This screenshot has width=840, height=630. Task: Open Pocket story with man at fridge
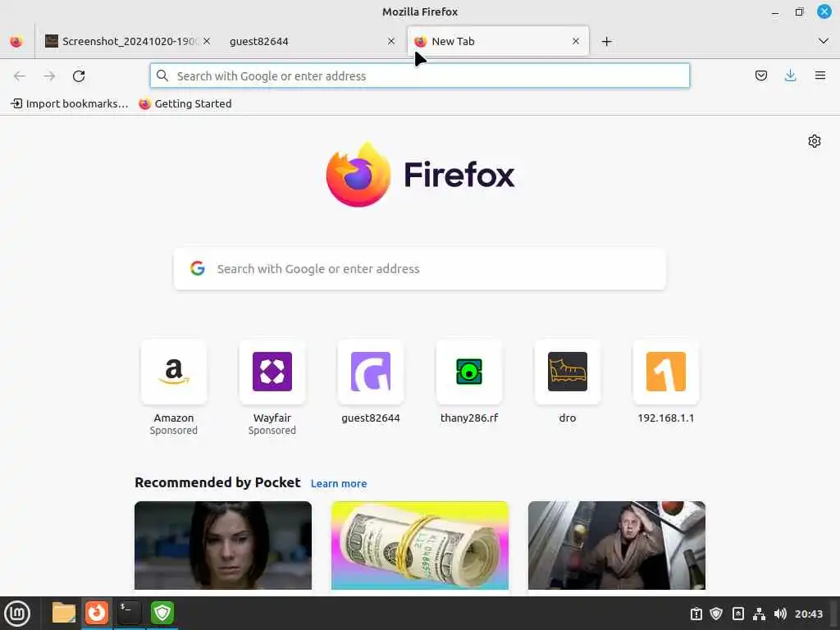pyautogui.click(x=617, y=546)
